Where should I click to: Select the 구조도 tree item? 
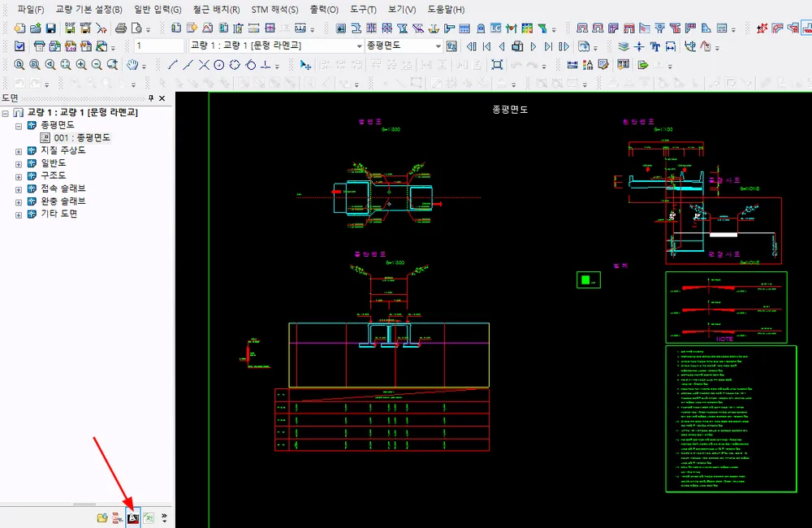click(54, 175)
